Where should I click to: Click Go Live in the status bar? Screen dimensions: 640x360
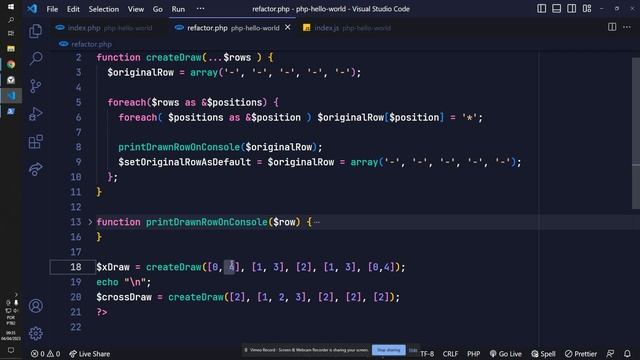(x=506, y=354)
